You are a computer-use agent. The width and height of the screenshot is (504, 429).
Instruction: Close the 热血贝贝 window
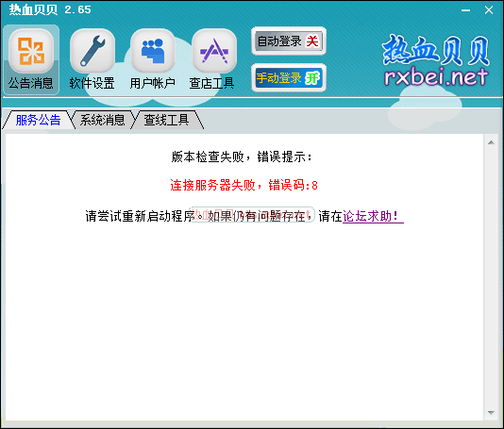point(489,10)
